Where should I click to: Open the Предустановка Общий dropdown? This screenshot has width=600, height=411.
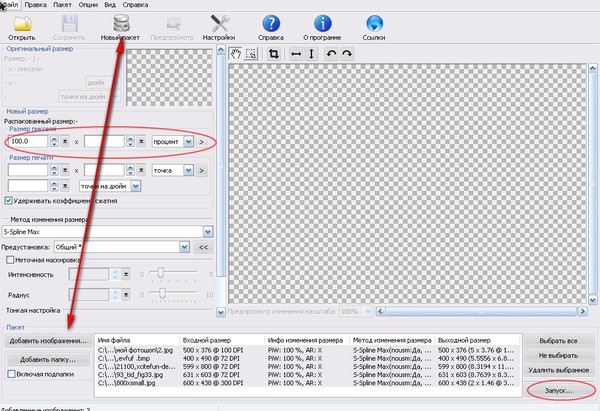[184, 247]
